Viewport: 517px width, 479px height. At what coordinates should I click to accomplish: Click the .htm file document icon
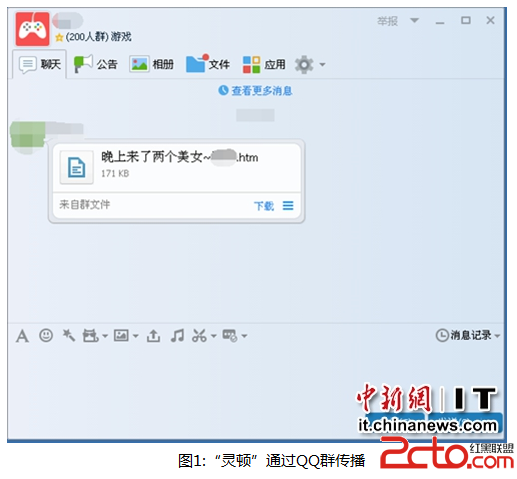(77, 167)
